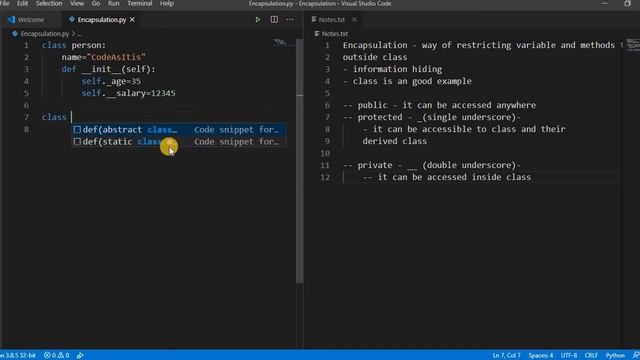
Task: Click the 'class' keyword on line 7
Action: point(54,117)
